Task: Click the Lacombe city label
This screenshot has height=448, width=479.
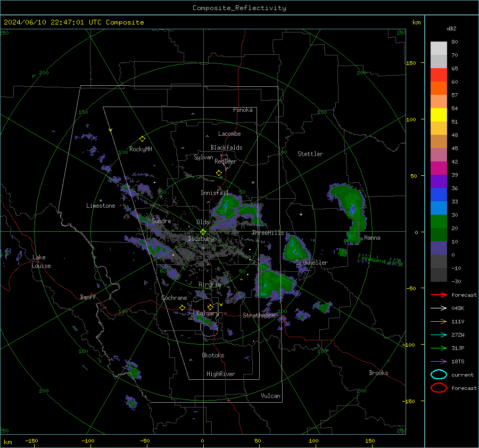Action: coord(229,134)
